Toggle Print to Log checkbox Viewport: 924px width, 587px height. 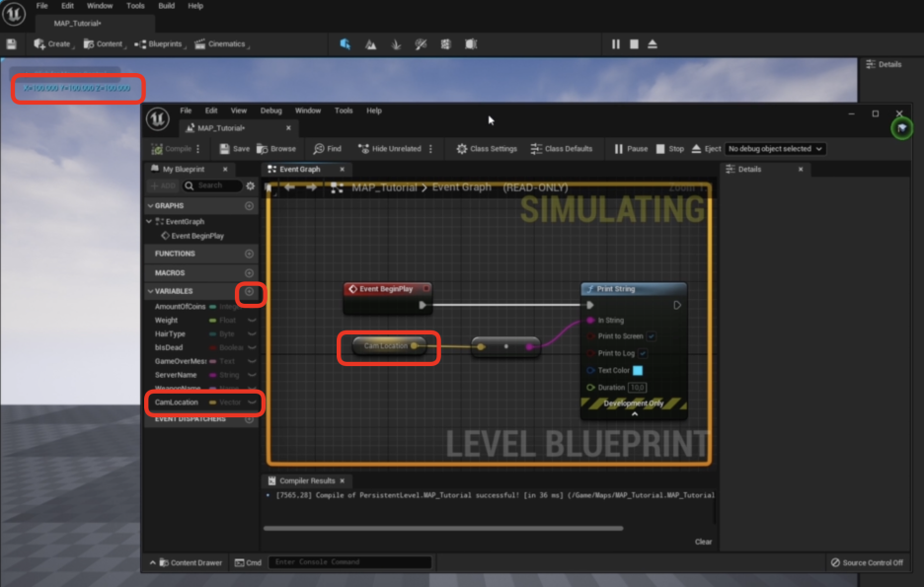pyautogui.click(x=643, y=353)
